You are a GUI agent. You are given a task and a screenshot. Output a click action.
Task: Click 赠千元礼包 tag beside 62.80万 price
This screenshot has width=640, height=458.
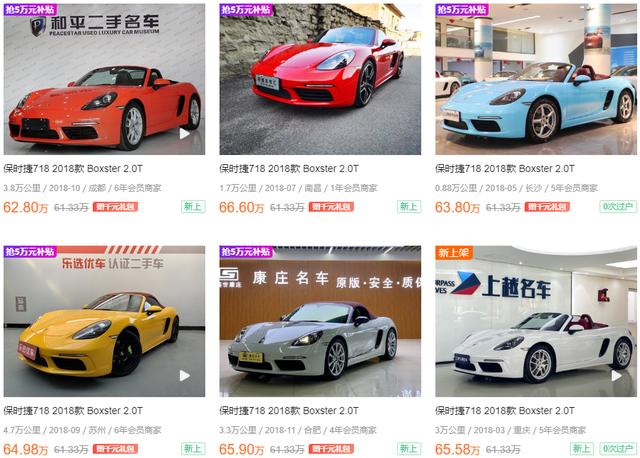tap(116, 207)
